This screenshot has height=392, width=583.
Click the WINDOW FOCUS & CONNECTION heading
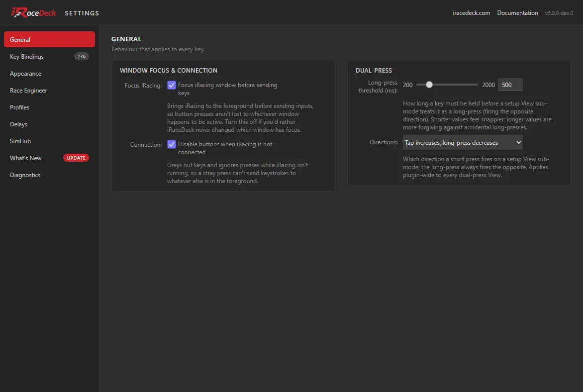click(169, 70)
